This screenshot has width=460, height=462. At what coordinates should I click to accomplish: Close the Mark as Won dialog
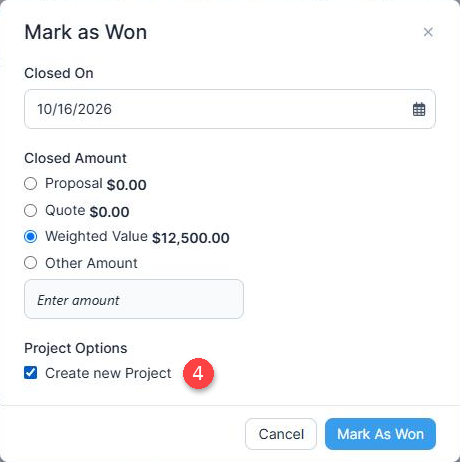(428, 32)
